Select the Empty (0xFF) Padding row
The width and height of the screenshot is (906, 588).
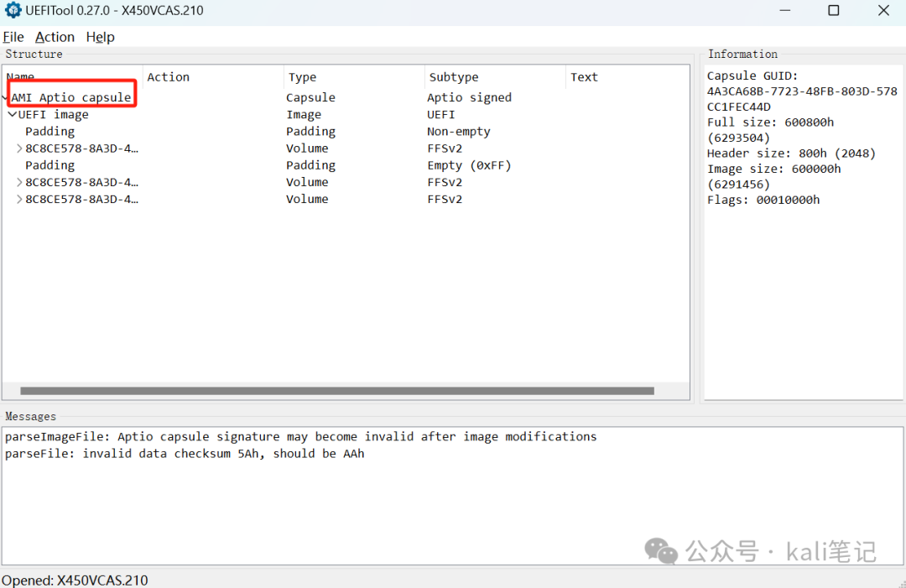click(x=346, y=165)
